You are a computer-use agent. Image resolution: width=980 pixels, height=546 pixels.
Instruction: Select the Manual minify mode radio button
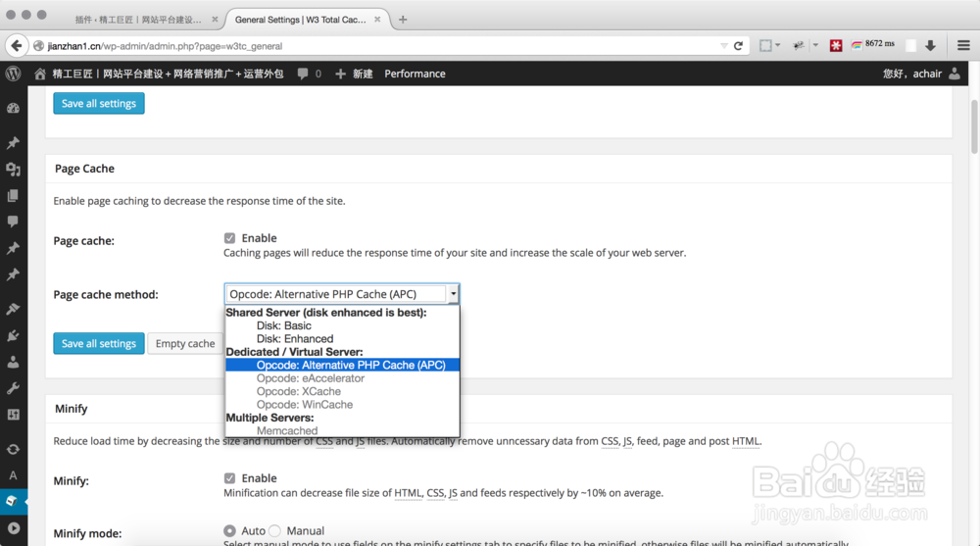[x=275, y=530]
